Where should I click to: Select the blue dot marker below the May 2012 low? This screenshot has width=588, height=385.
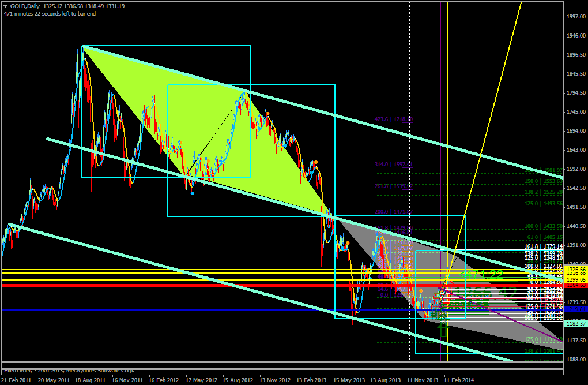193,193
